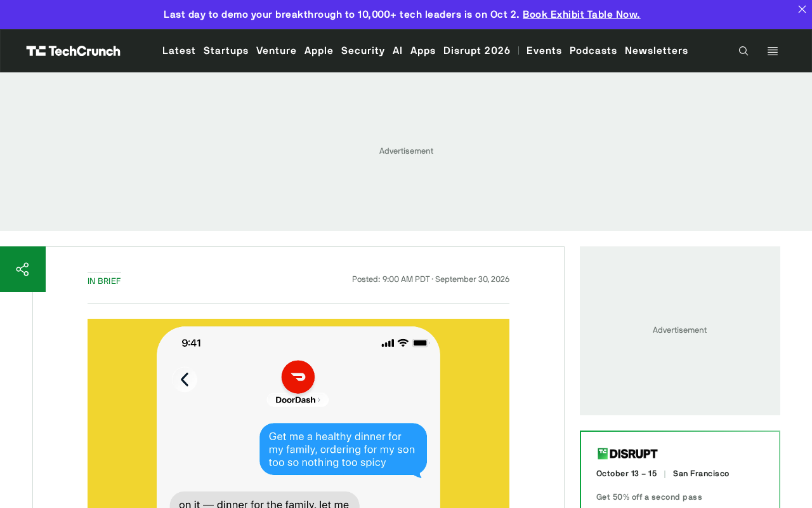This screenshot has height=508, width=812.
Task: Go to the Security section
Action: 363,51
